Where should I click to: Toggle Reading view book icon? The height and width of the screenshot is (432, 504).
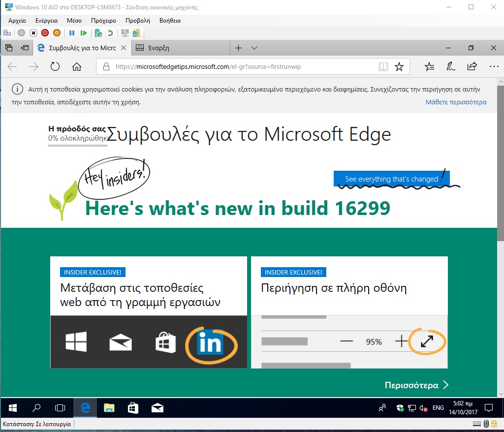(x=383, y=66)
